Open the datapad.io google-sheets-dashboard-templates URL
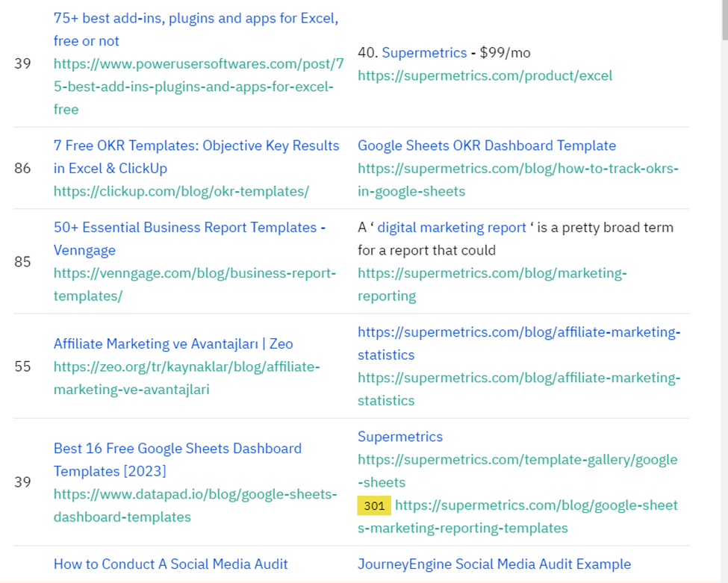Viewport: 728px width, 583px height. [195, 505]
